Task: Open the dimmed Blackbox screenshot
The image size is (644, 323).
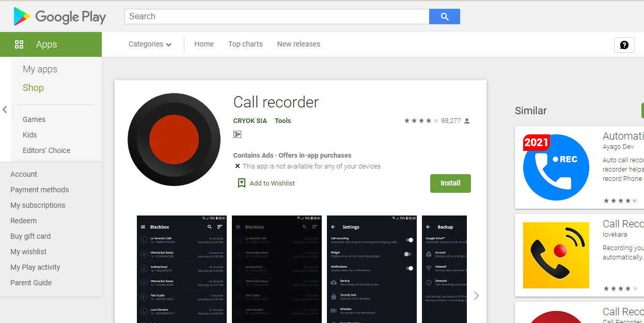Action: click(x=277, y=269)
